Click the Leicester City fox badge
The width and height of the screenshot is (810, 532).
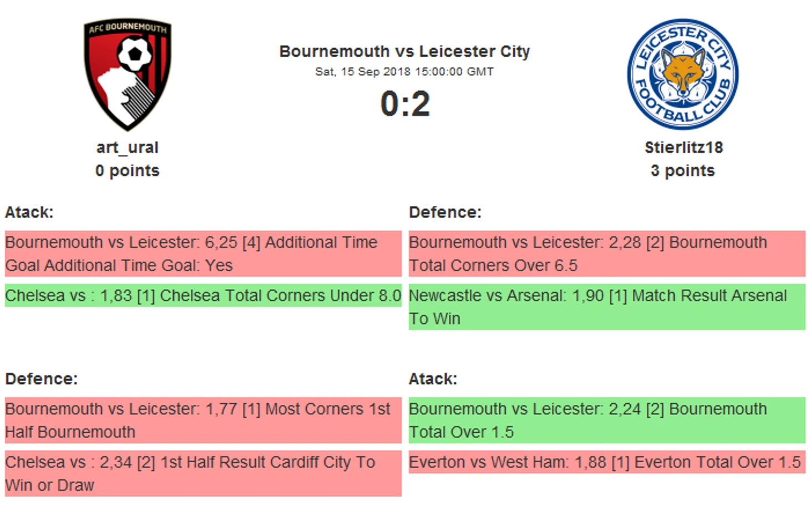[682, 74]
